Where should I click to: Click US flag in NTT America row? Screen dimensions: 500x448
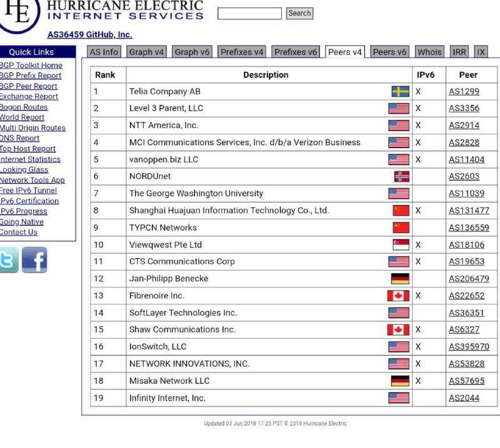point(399,126)
